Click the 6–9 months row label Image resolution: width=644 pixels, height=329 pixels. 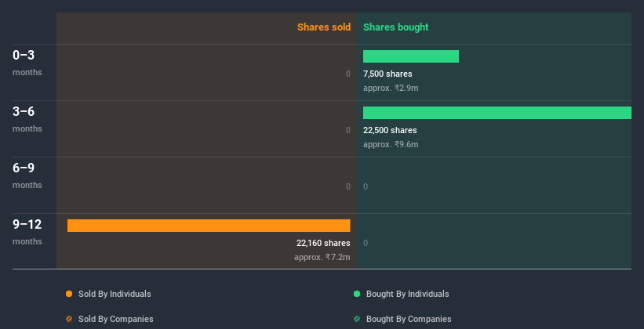point(27,175)
